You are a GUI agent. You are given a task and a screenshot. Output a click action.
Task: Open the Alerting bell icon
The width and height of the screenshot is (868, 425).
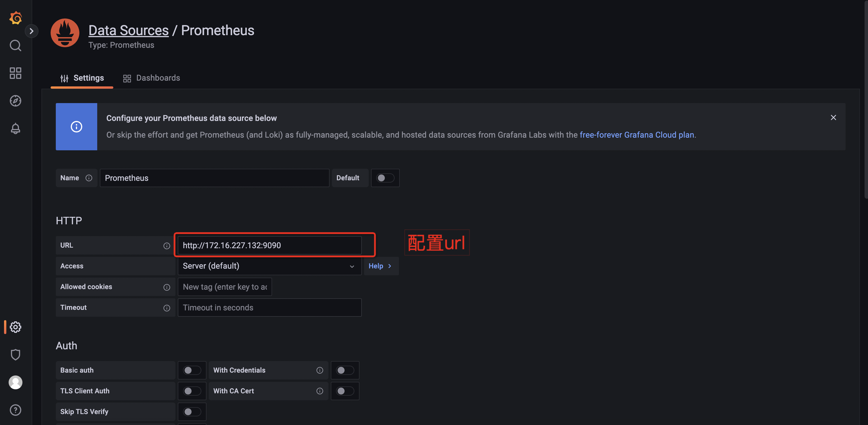click(x=16, y=128)
